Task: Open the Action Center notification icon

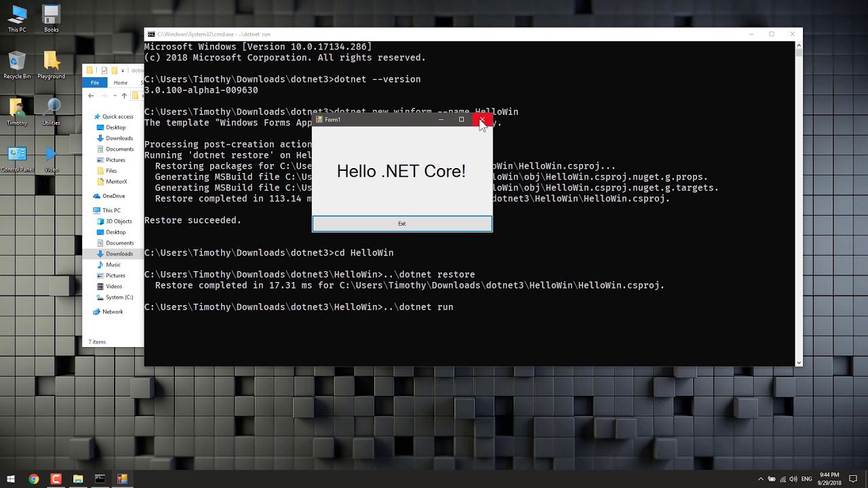Action: 853,479
